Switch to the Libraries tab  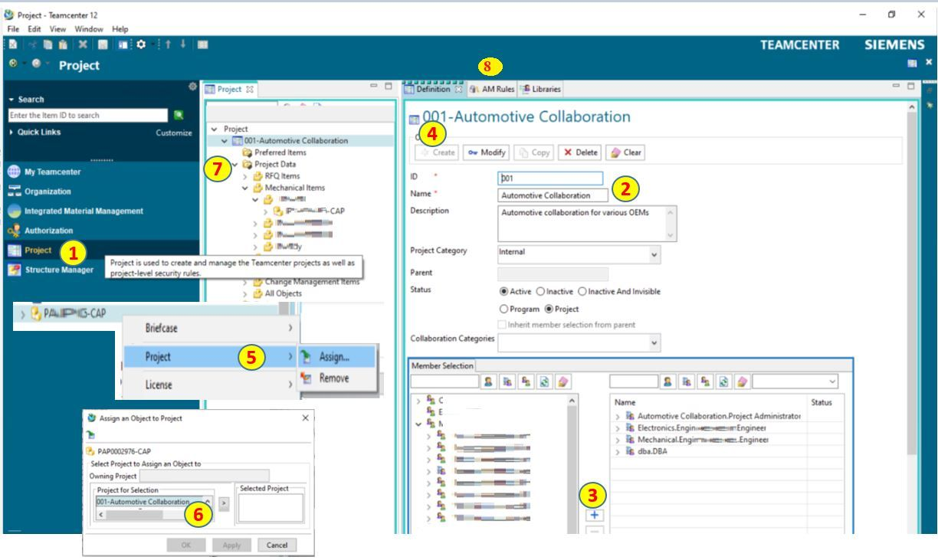pyautogui.click(x=541, y=89)
